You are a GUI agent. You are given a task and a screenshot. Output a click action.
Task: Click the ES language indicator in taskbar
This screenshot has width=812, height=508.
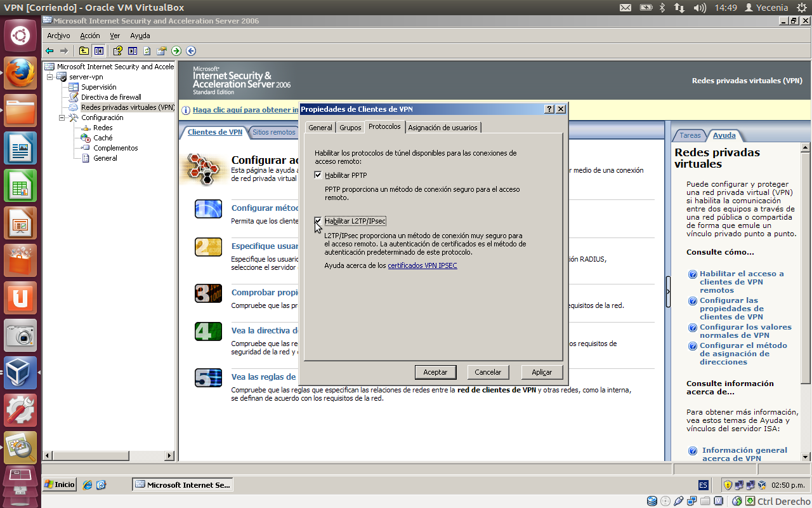point(703,485)
